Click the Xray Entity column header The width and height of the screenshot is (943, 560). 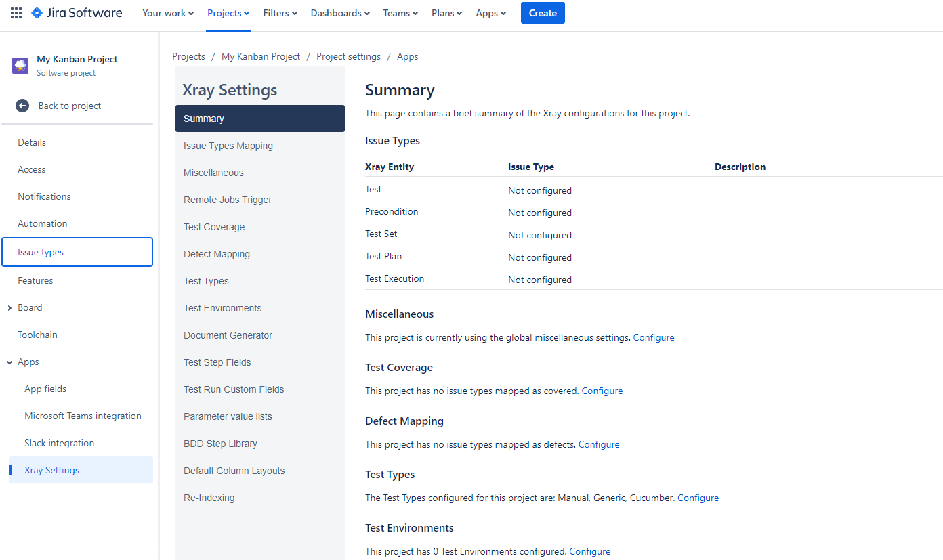(x=390, y=167)
